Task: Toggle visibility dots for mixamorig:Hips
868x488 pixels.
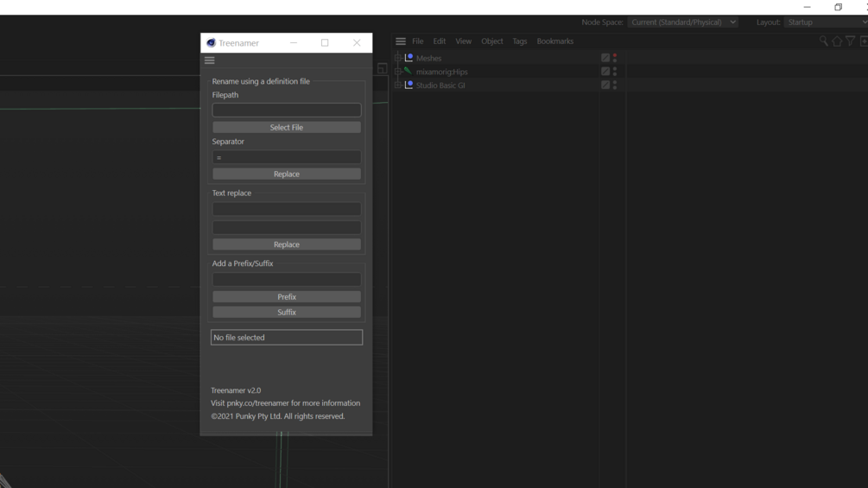Action: (x=614, y=72)
